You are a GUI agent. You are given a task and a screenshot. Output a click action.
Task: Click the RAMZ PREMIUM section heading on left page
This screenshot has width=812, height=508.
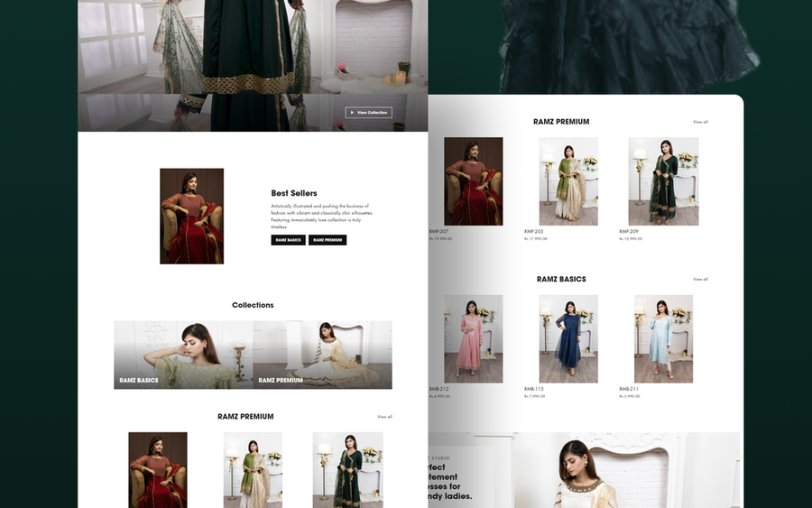[245, 416]
